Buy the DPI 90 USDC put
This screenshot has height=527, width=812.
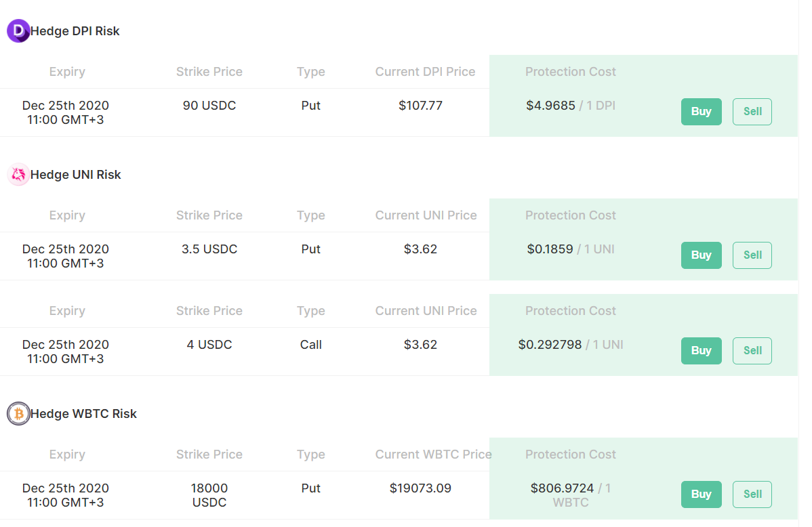[x=701, y=112]
